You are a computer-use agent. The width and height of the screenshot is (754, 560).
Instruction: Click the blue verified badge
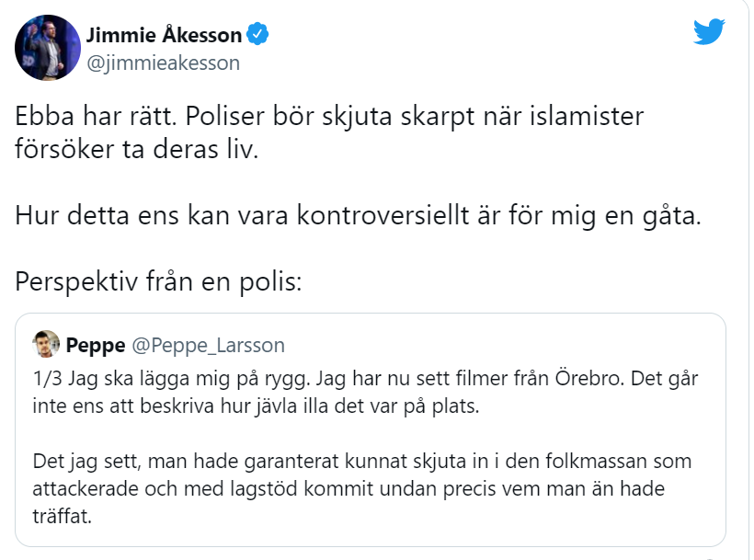259,36
